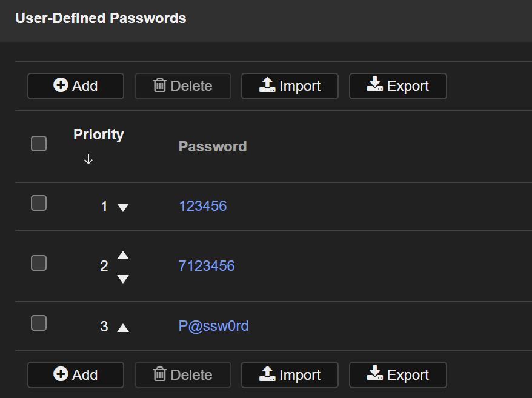Click the top Export button
532x398 pixels.
[x=398, y=86]
